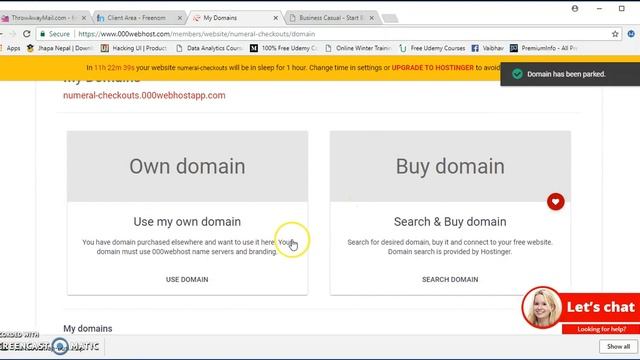Open the Data Analytics Course bookmark
Image resolution: width=640 pixels, height=360 pixels.
click(x=209, y=48)
